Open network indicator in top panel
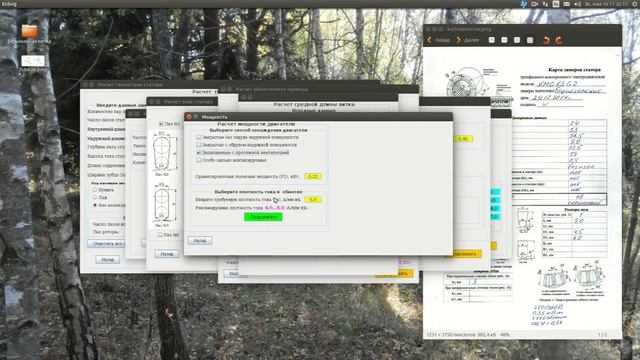Screen dimensions: 640x360 545,4
